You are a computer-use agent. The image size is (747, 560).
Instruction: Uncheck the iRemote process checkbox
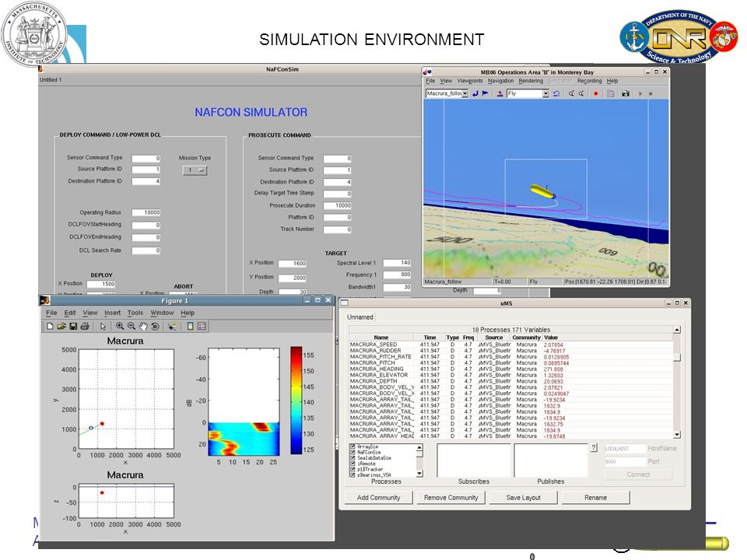pyautogui.click(x=352, y=464)
